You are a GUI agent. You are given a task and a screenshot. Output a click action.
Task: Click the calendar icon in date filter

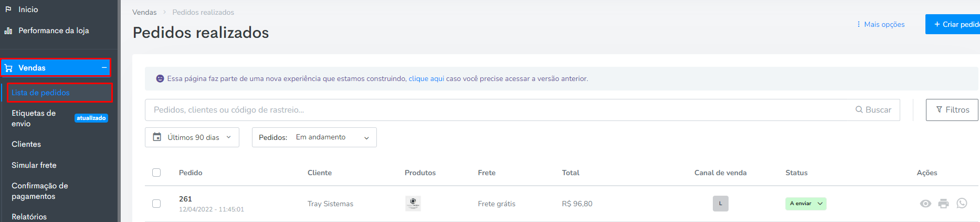tap(157, 137)
